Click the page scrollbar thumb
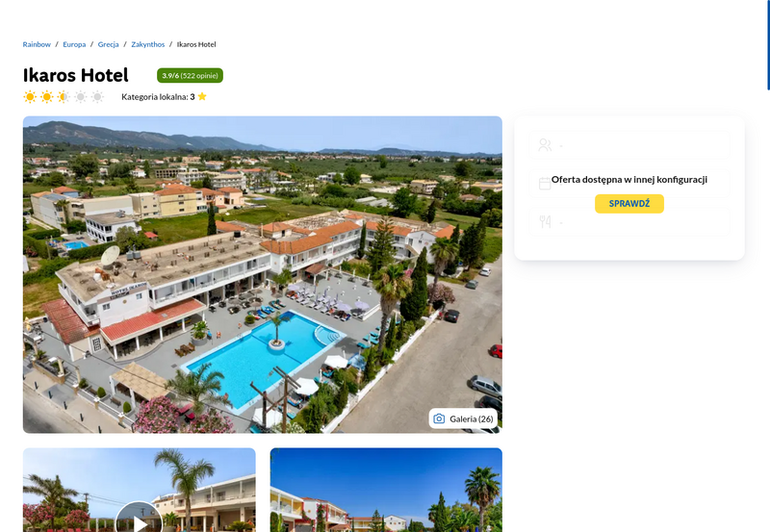Viewport: 770px width, 532px height. click(x=768, y=45)
